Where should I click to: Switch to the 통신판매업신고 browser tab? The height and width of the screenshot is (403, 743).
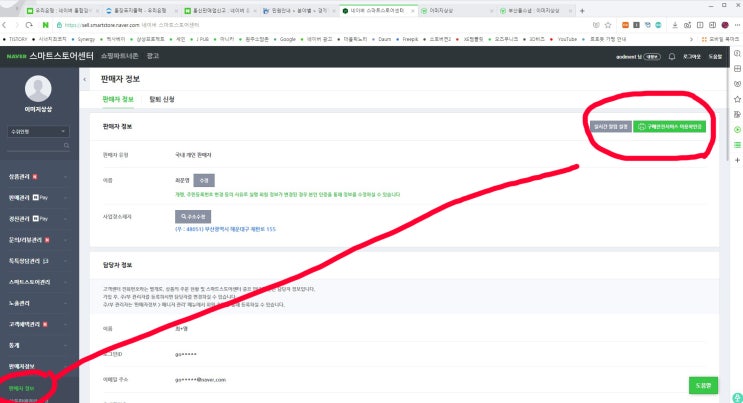218,10
